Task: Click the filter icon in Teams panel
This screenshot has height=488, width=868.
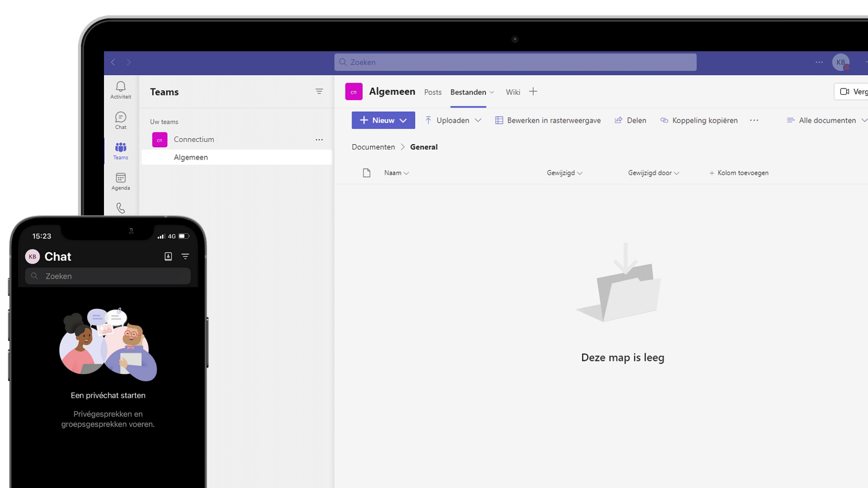Action: [x=319, y=91]
